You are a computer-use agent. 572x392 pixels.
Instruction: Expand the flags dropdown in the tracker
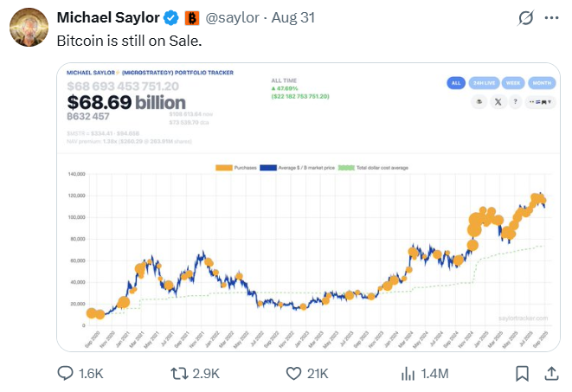click(x=542, y=101)
